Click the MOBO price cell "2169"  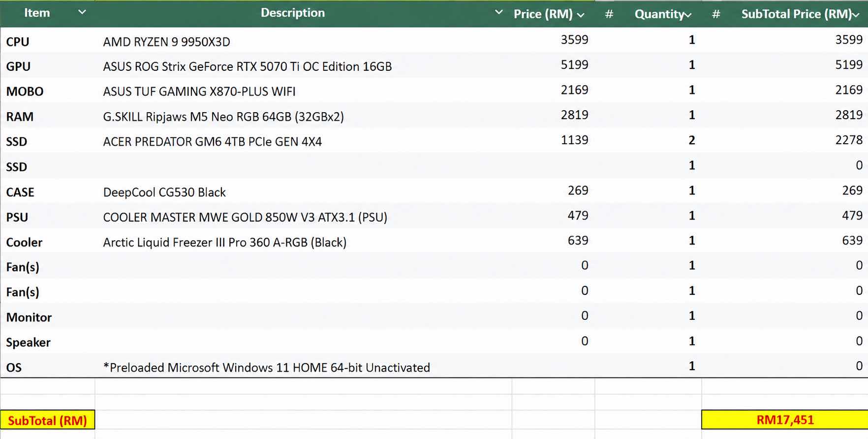click(574, 90)
